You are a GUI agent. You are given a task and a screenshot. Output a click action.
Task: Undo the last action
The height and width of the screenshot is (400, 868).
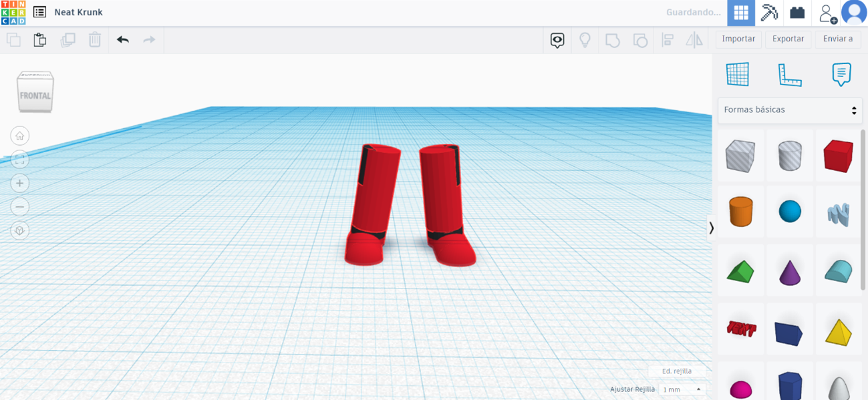(123, 39)
